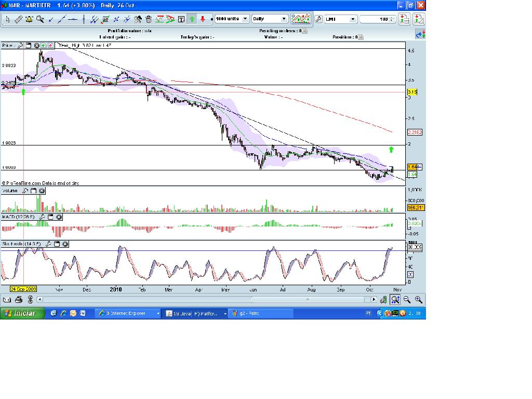The width and height of the screenshot is (532, 399).
Task: Click the envelope send-by-mail icon
Action: click(7, 300)
